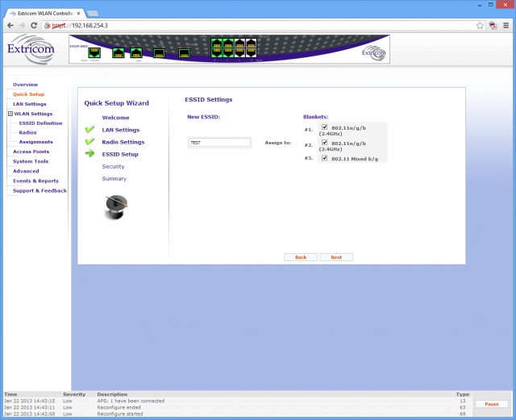Collapse the WLAN Settings tree node
The image size is (516, 420).
(10, 114)
